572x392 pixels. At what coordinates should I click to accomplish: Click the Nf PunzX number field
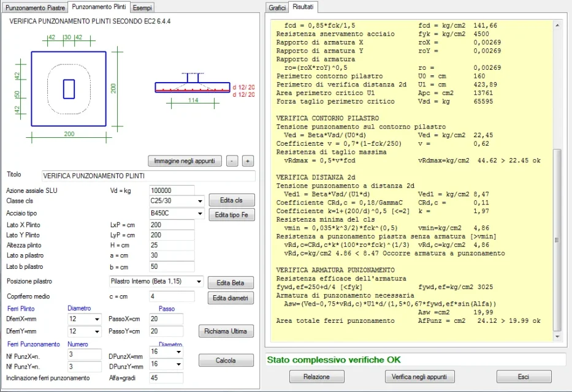(84, 354)
